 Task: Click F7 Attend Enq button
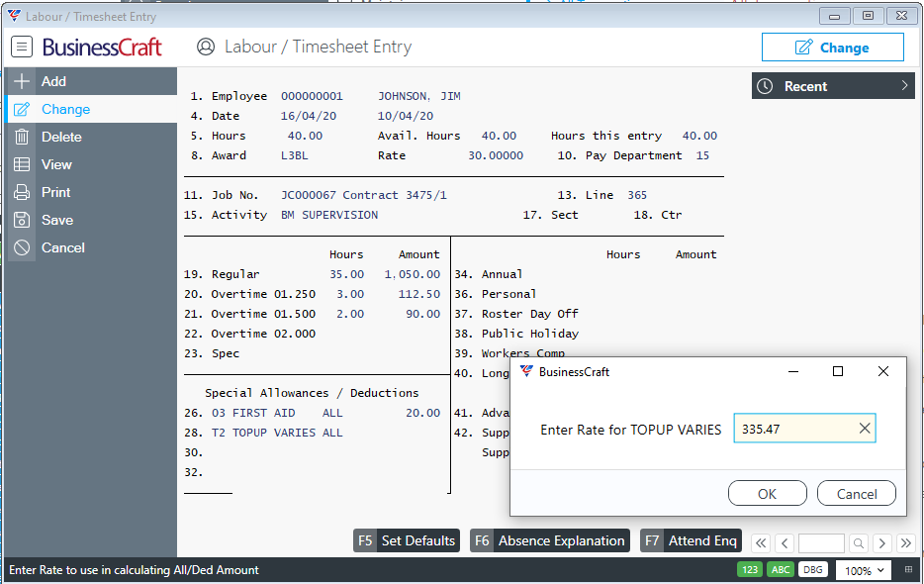(692, 540)
